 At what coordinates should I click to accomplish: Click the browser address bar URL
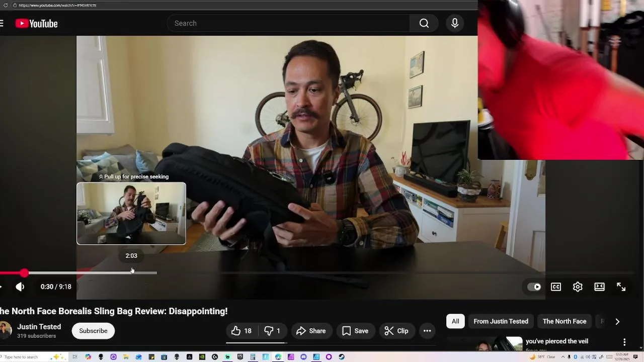[x=58, y=5]
